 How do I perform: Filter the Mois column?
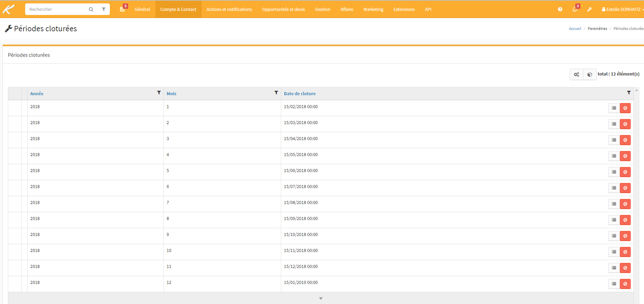(276, 92)
